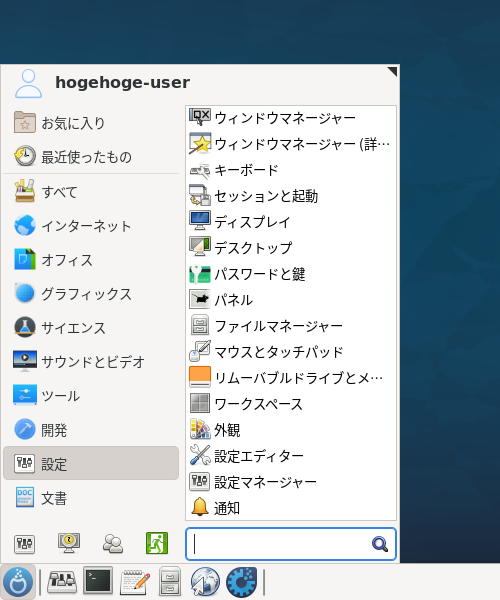Click the switch user icon in menu footer
Image resolution: width=500 pixels, height=600 pixels.
pyautogui.click(x=113, y=543)
